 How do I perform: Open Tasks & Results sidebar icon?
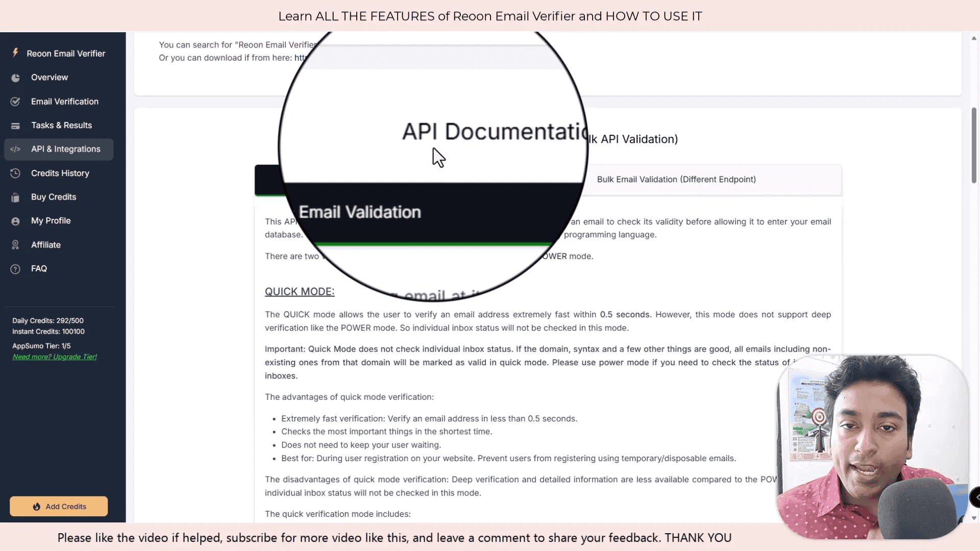[x=15, y=125]
